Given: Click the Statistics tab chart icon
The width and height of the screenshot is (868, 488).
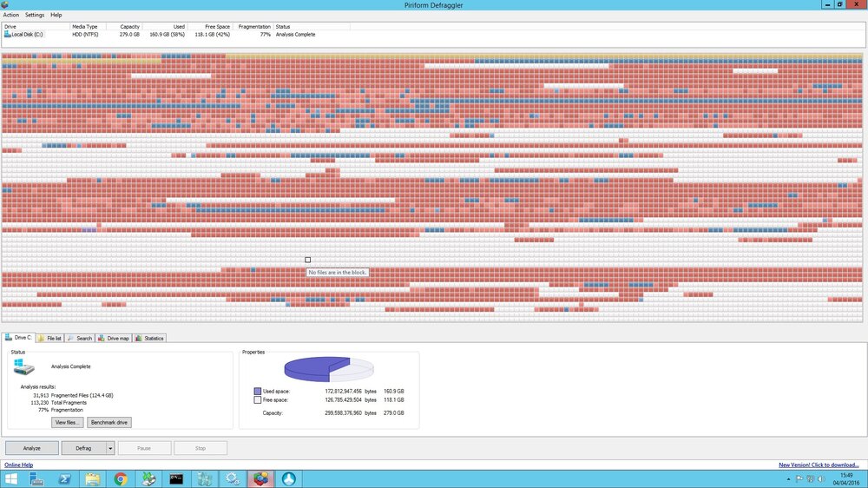Looking at the screenshot, I should point(138,338).
